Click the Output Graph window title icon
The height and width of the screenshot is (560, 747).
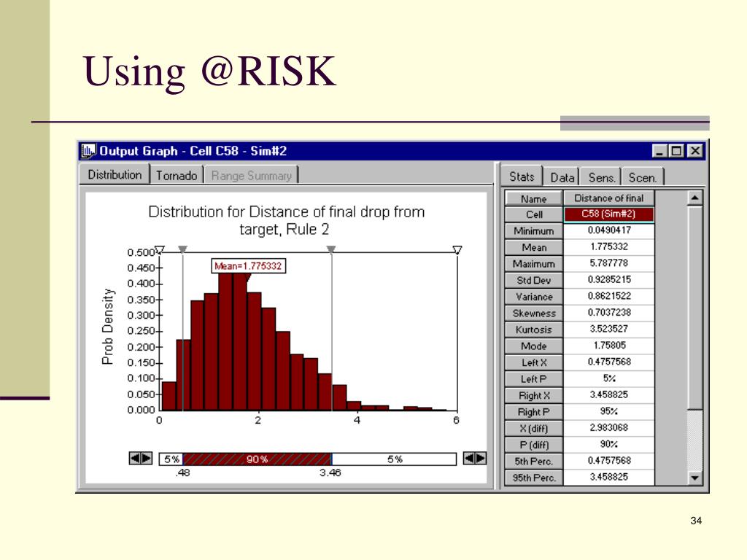click(88, 151)
